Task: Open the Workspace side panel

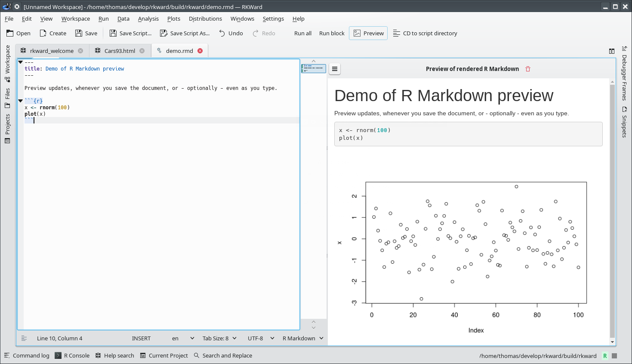Action: [x=7, y=63]
